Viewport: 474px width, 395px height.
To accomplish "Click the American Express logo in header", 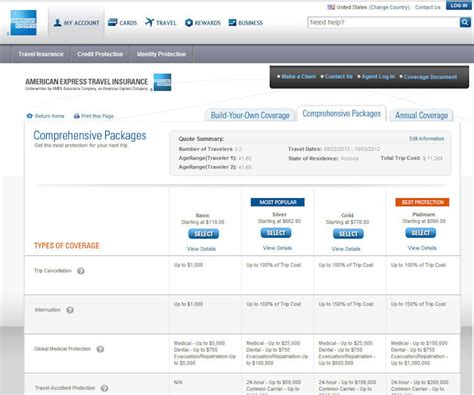I will coord(23,23).
